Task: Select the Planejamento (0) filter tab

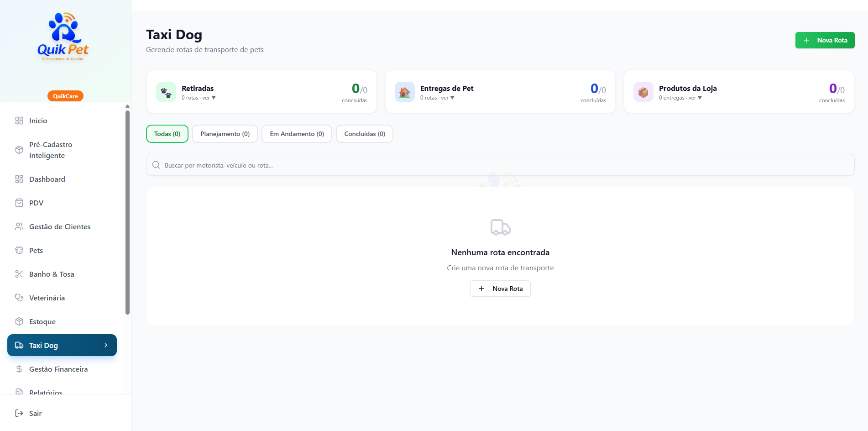Action: pos(225,134)
